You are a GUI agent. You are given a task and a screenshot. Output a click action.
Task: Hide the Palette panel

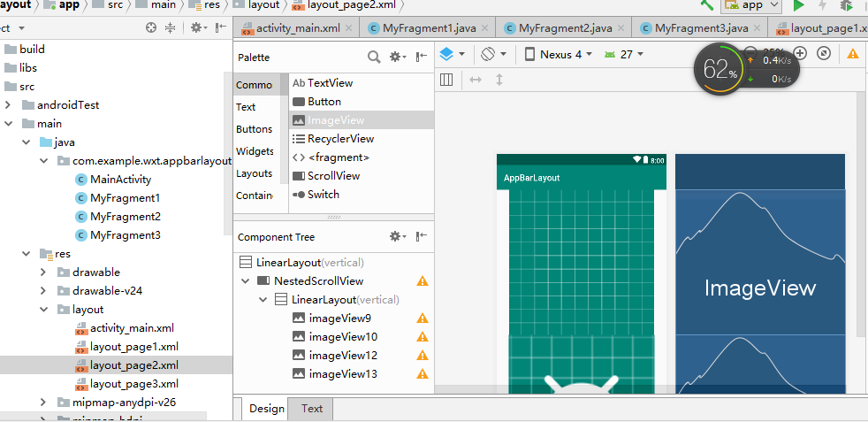coord(422,57)
